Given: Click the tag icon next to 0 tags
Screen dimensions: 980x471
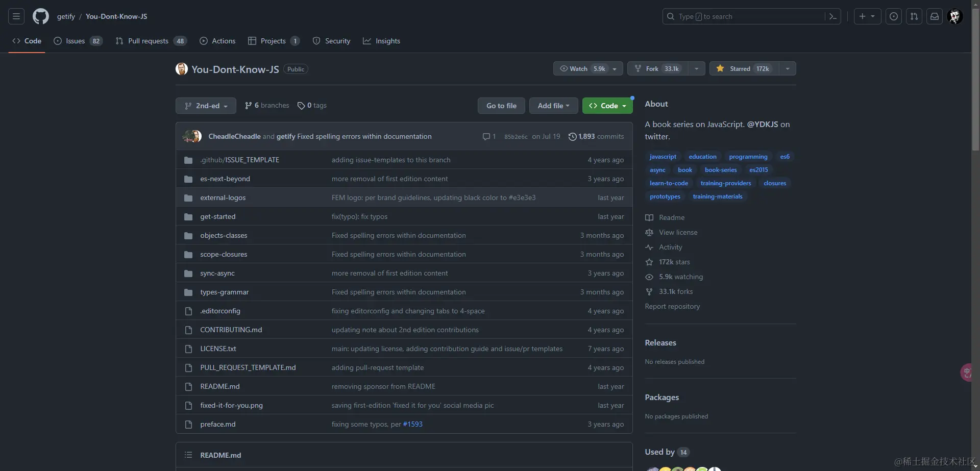Looking at the screenshot, I should click(x=301, y=106).
